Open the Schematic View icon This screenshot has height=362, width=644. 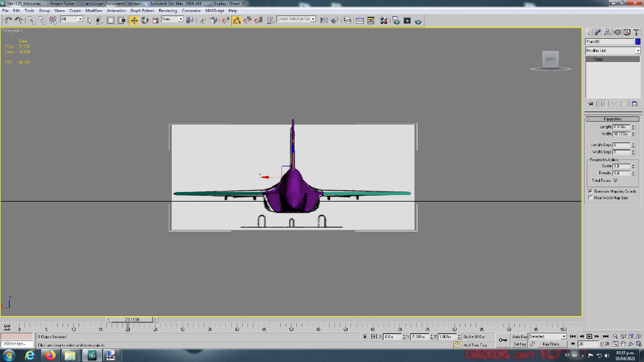point(371,20)
